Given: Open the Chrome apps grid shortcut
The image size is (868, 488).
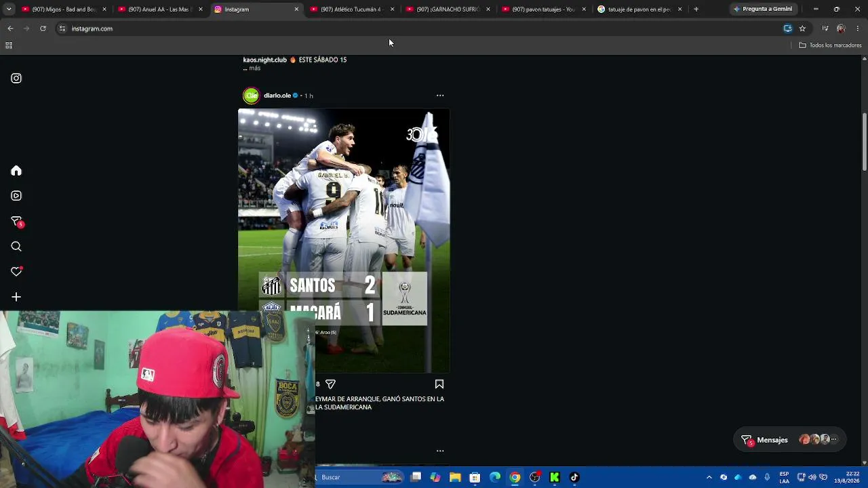Looking at the screenshot, I should click(9, 45).
